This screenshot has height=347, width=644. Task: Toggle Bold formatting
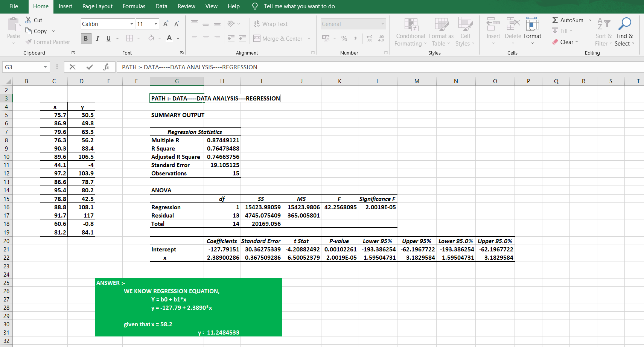click(86, 38)
